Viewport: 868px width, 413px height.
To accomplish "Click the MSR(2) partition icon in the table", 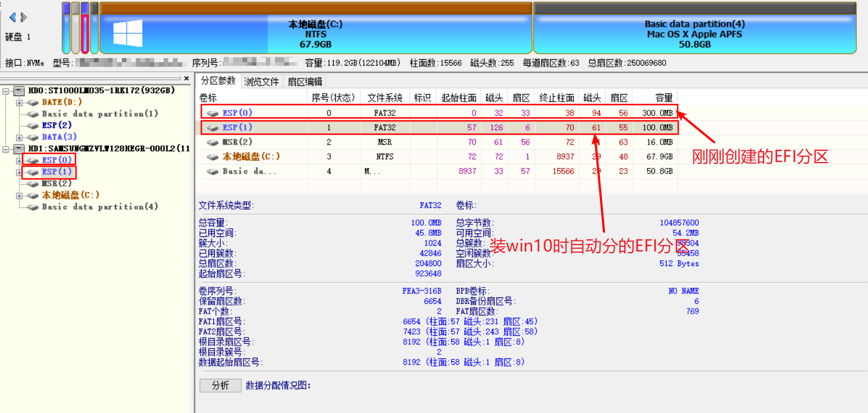I will [x=213, y=142].
